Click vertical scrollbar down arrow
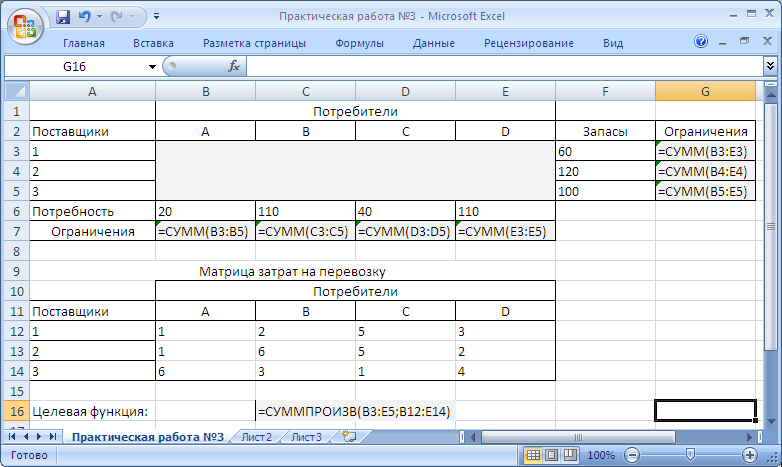 click(771, 421)
